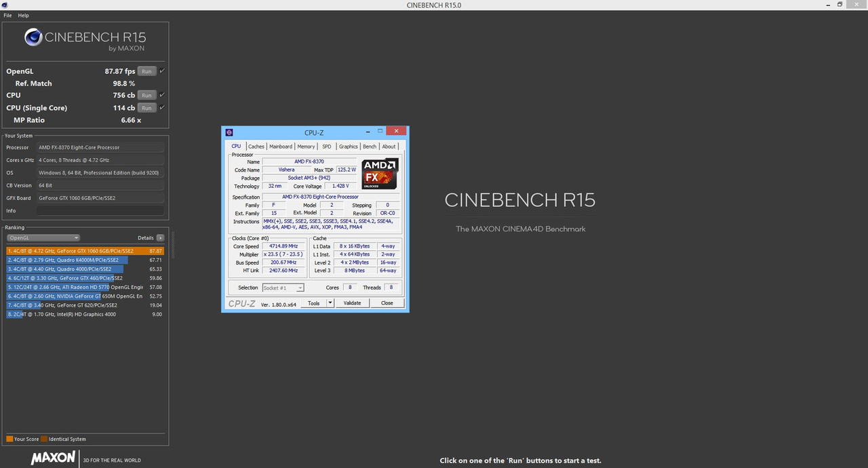
Task: Select ranking entry Quadro K4000M
Action: click(x=85, y=260)
